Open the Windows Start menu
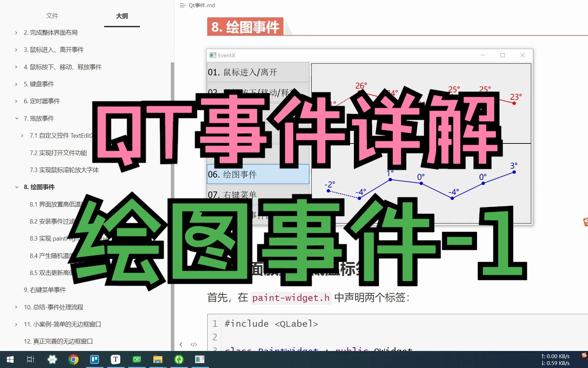Viewport: 588px width, 368px height. 10,359
